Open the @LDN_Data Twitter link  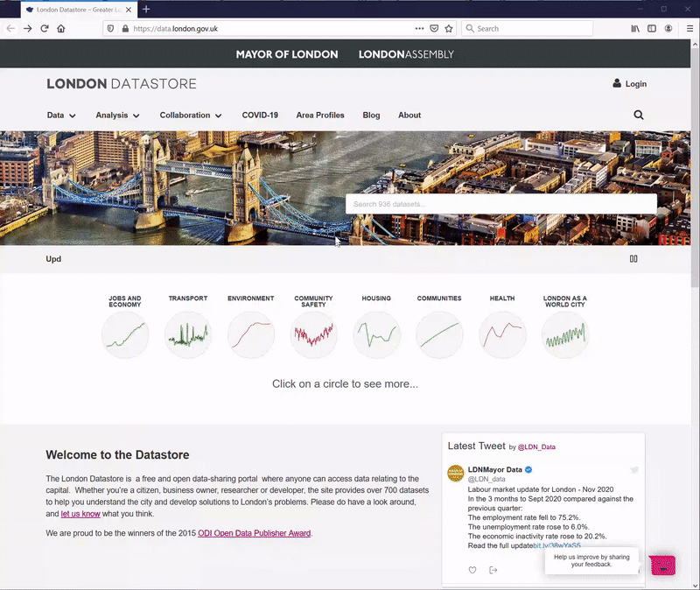pyautogui.click(x=536, y=446)
